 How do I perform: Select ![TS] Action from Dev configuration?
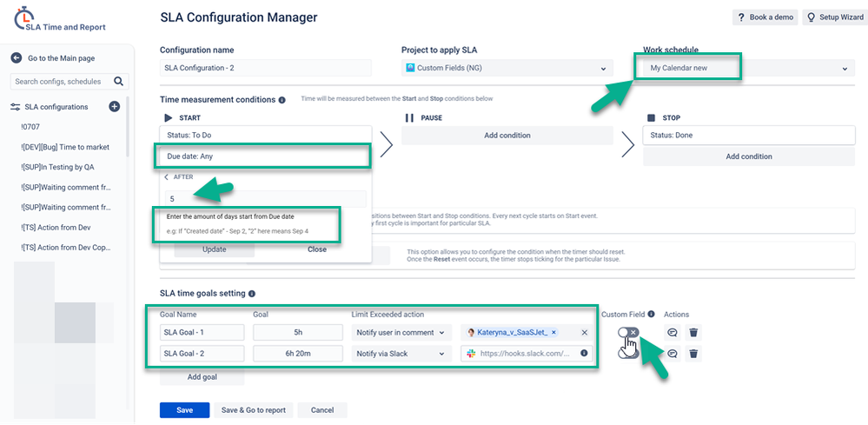(56, 228)
